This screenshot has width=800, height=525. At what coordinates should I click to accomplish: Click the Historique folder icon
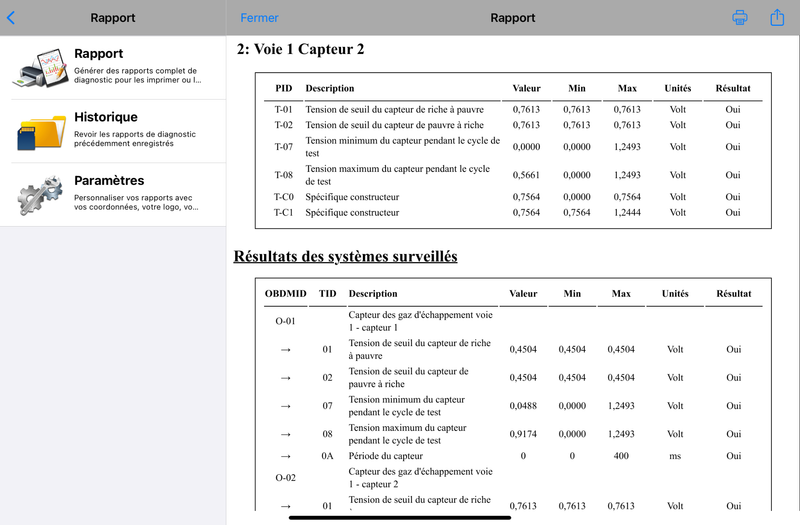pos(41,132)
